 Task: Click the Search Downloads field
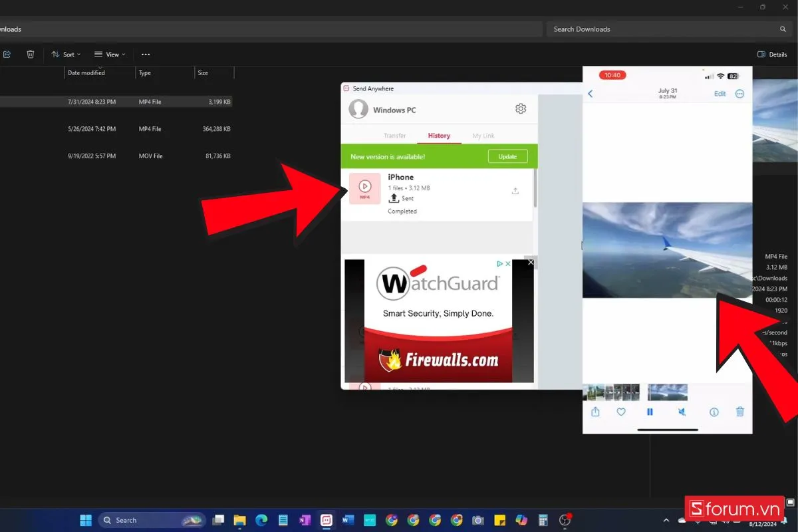[x=665, y=29]
